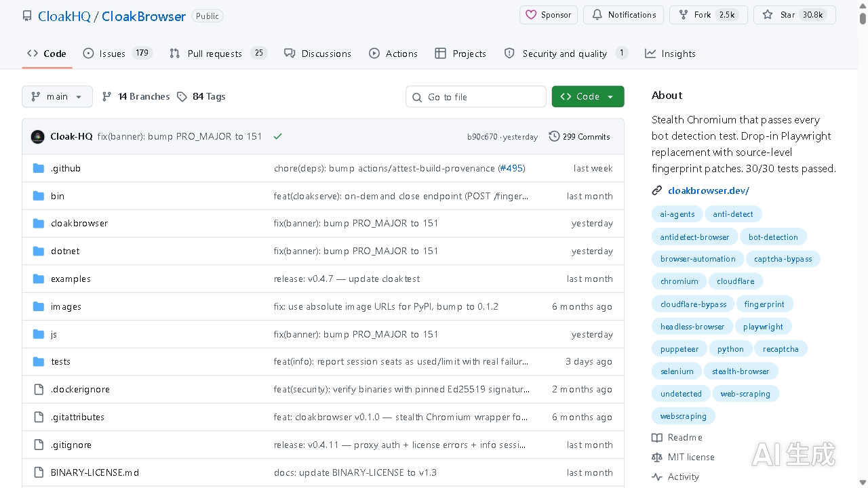
Task: Click the puppeteer topic tag
Action: (679, 349)
